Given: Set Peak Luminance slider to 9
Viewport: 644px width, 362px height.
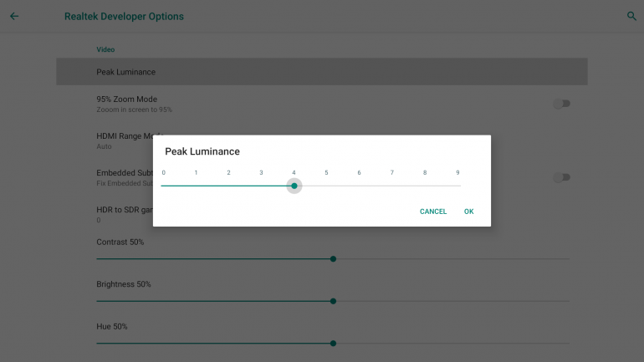Looking at the screenshot, I should 457,186.
